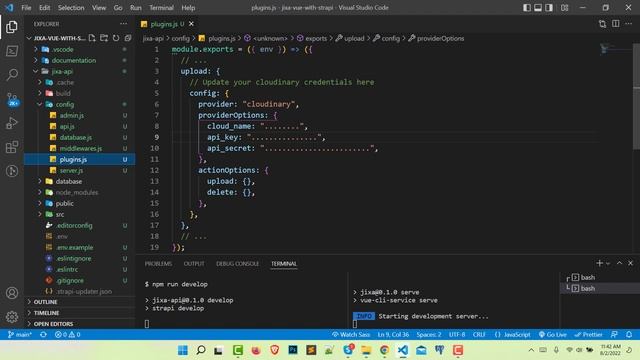Toggle the primary side bar

[x=527, y=7]
